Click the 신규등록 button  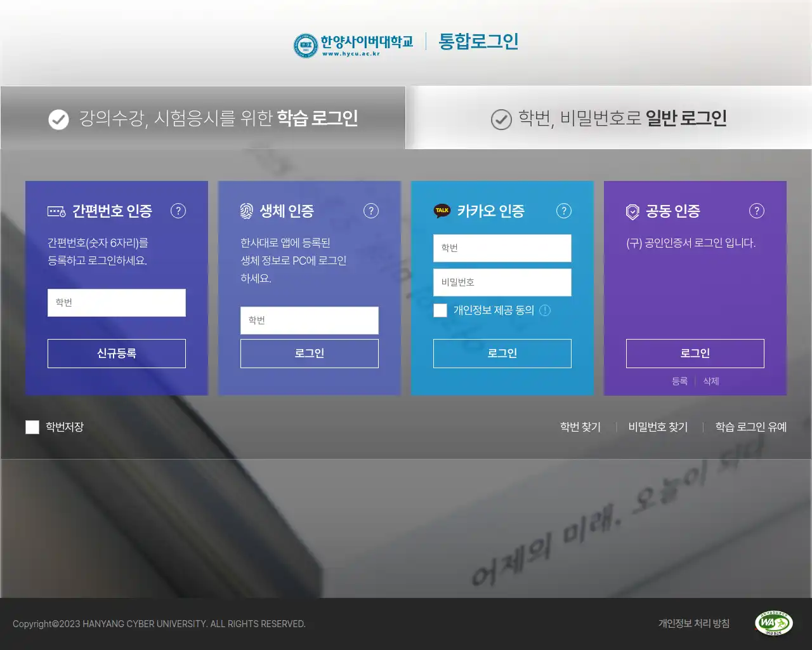tap(116, 353)
